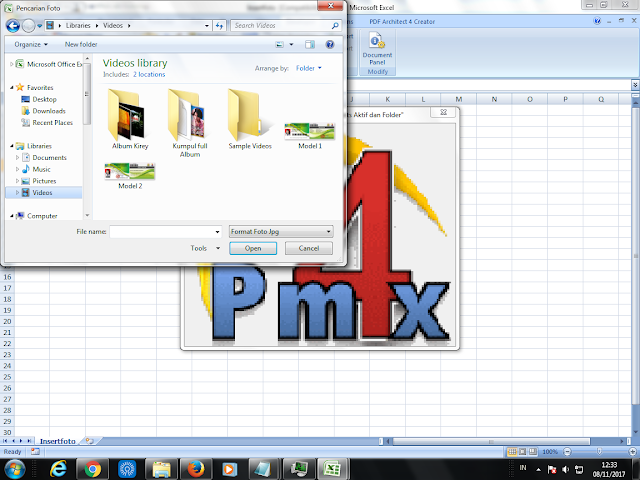The image size is (640, 480).
Task: Click the macro record status bar icon
Action: pos(36,451)
